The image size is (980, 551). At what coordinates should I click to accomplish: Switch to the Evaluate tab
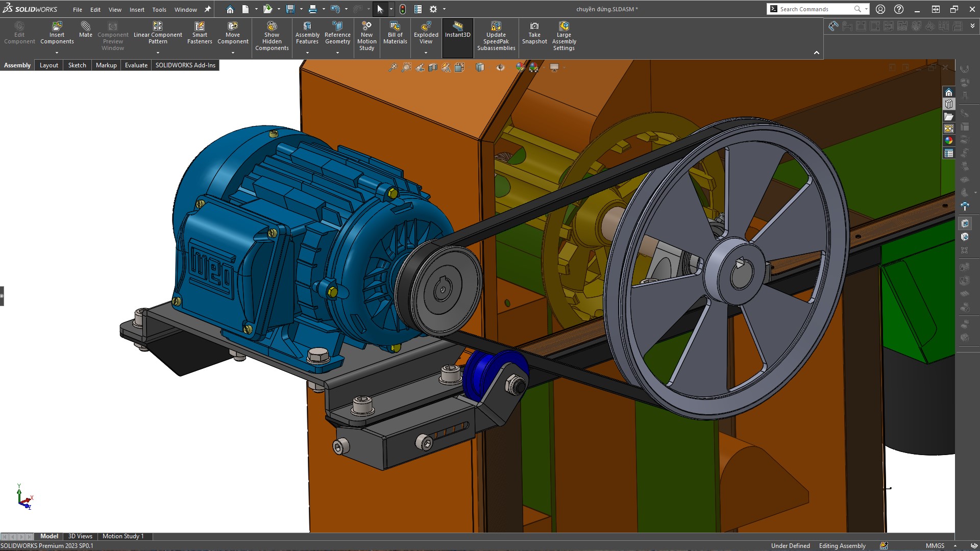pyautogui.click(x=136, y=65)
